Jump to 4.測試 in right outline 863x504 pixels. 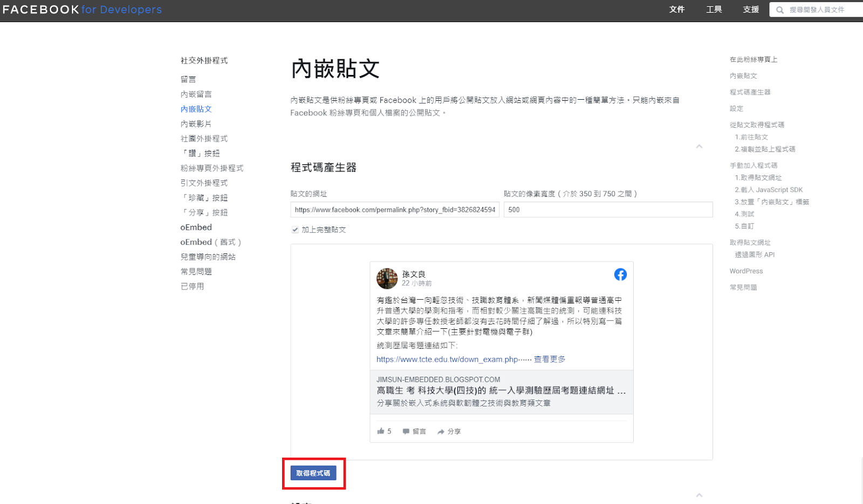pyautogui.click(x=744, y=214)
